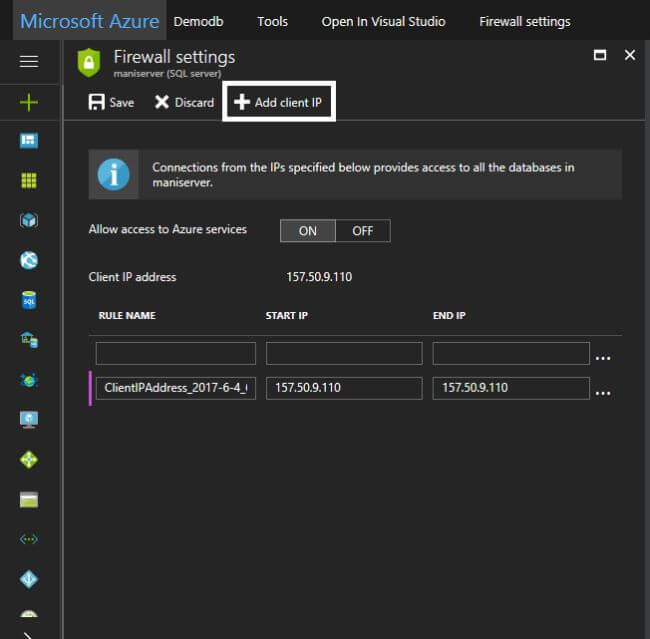The width and height of the screenshot is (650, 639).
Task: Open the SQL databases icon in the sidebar
Action: (x=29, y=300)
